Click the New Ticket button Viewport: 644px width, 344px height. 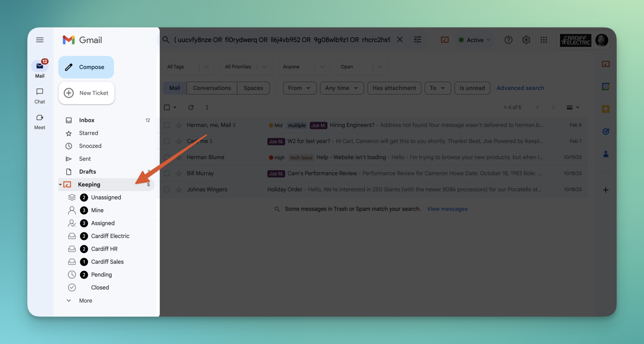86,93
